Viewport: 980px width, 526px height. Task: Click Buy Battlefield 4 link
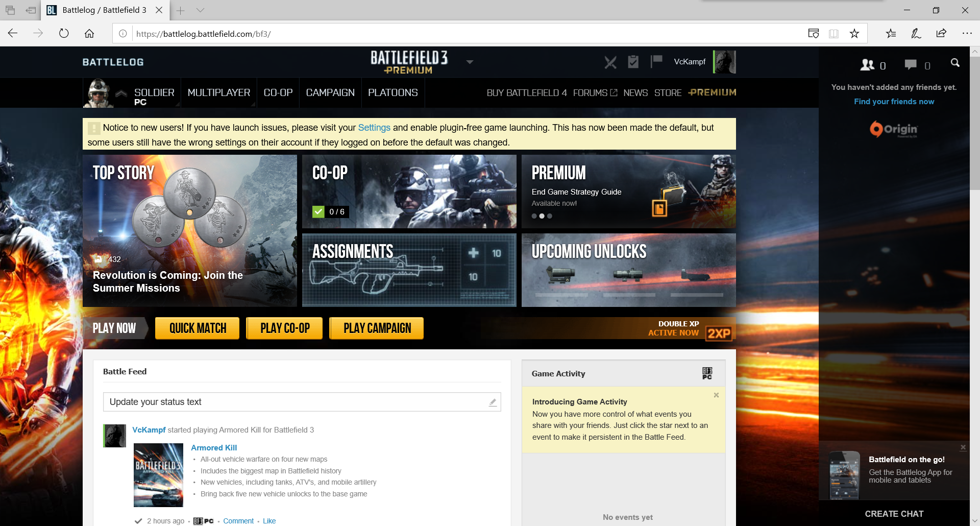click(x=527, y=92)
